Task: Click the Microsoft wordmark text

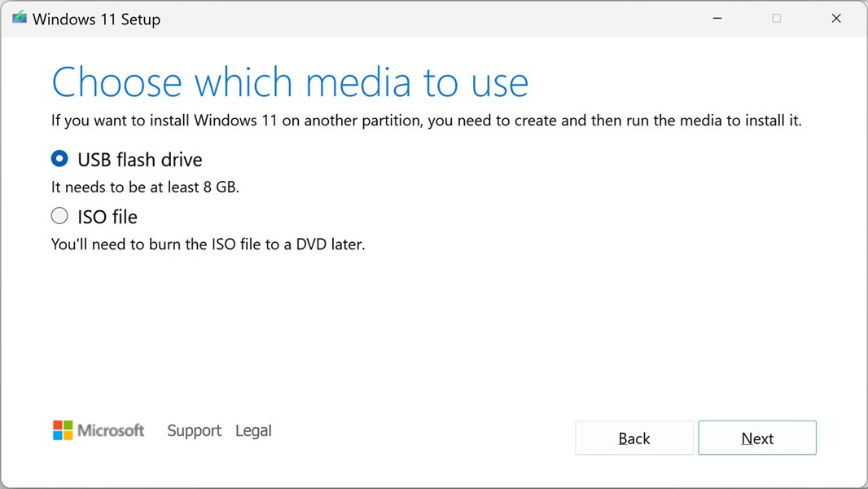Action: point(112,430)
